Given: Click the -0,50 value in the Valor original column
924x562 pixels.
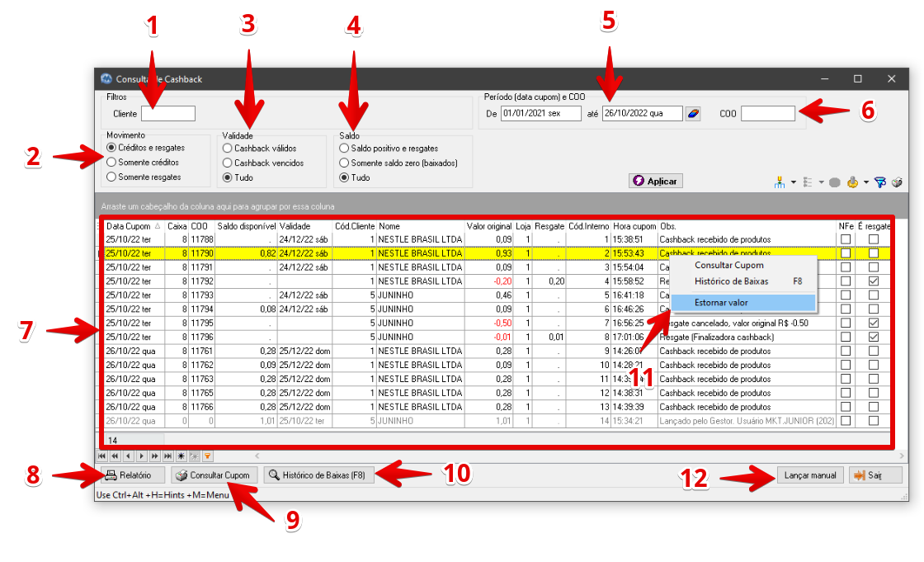Looking at the screenshot, I should [x=502, y=324].
